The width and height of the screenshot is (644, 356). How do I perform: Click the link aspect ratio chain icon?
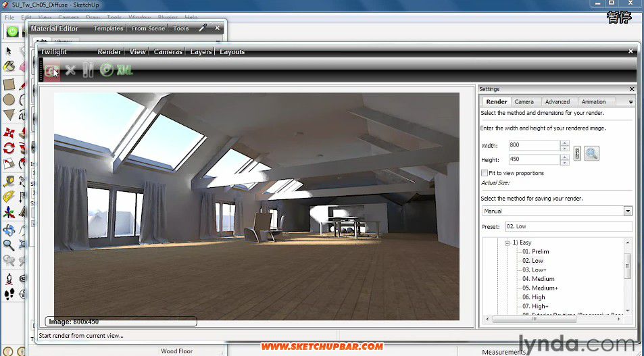click(x=577, y=153)
